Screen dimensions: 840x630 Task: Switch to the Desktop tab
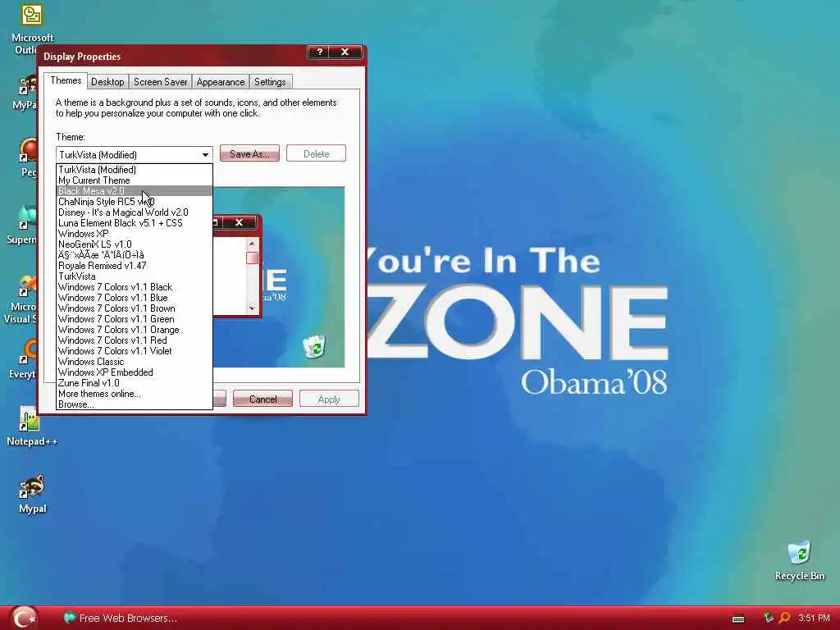click(x=107, y=82)
